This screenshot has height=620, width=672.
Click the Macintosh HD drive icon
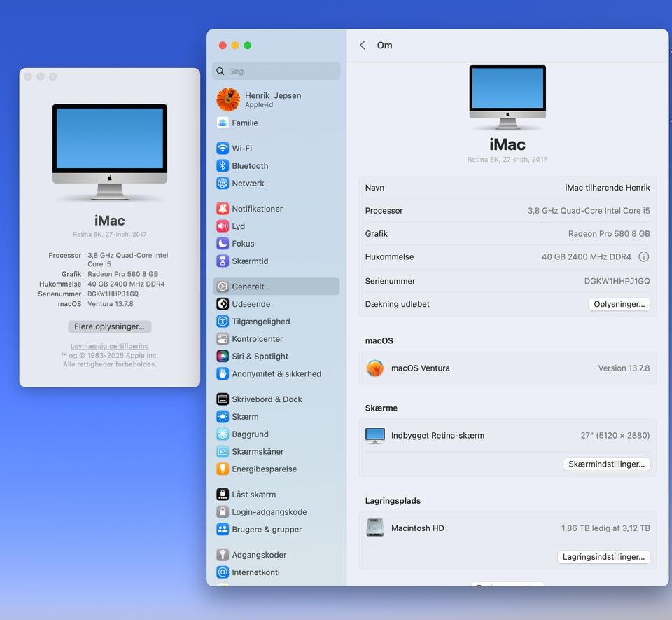tap(375, 528)
